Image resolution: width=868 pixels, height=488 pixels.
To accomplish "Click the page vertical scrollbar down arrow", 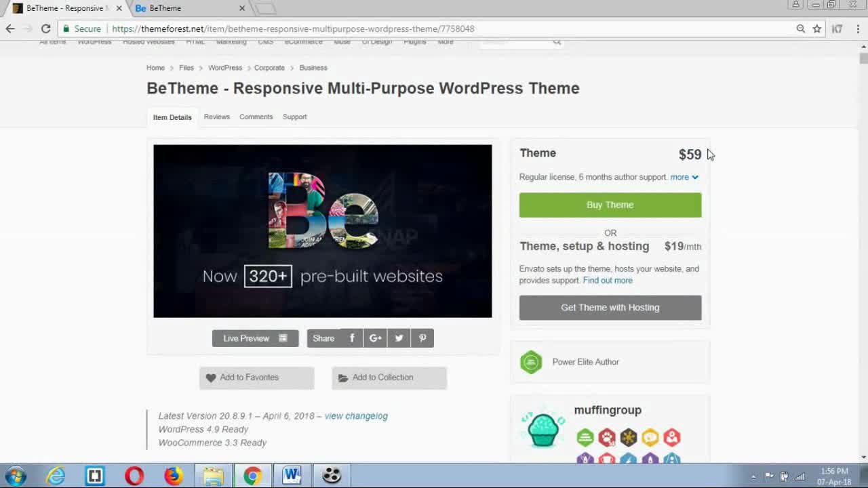I will point(863,457).
